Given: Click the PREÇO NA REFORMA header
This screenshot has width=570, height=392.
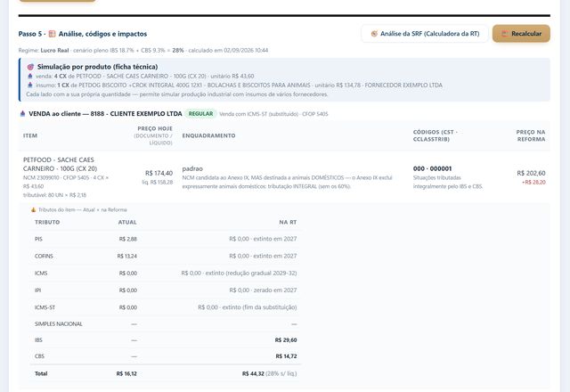Looking at the screenshot, I should (531, 135).
